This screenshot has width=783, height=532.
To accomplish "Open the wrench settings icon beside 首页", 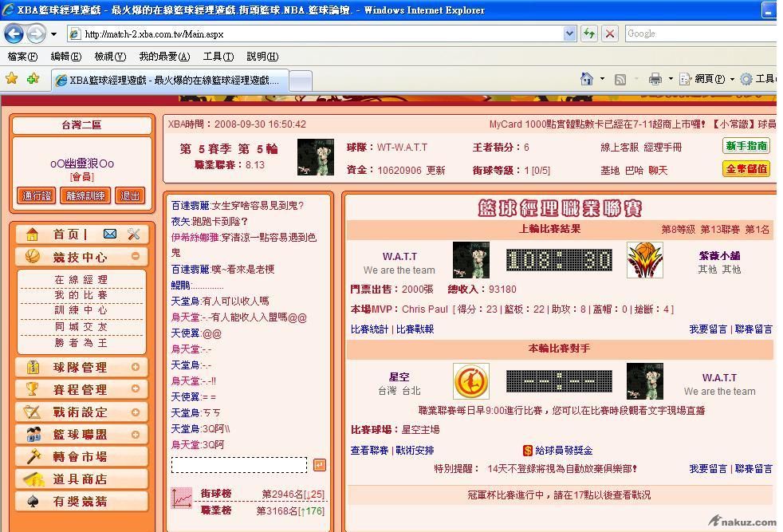I will (133, 234).
